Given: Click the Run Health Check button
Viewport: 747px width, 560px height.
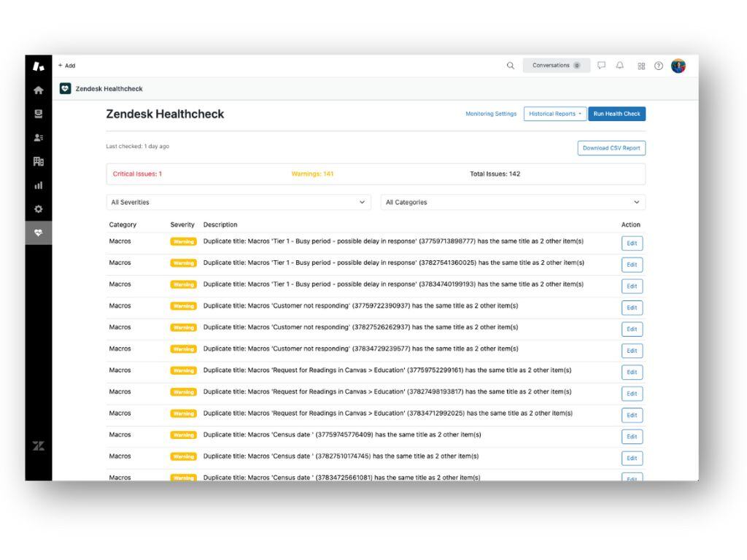Looking at the screenshot, I should [616, 114].
